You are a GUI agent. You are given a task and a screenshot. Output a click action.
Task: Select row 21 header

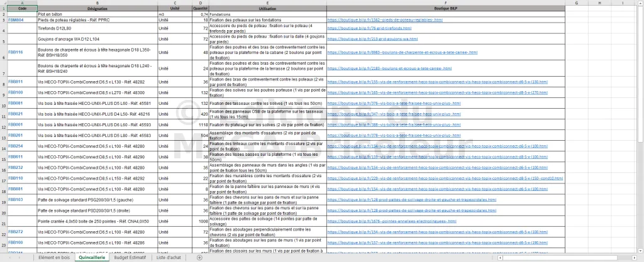(3, 221)
